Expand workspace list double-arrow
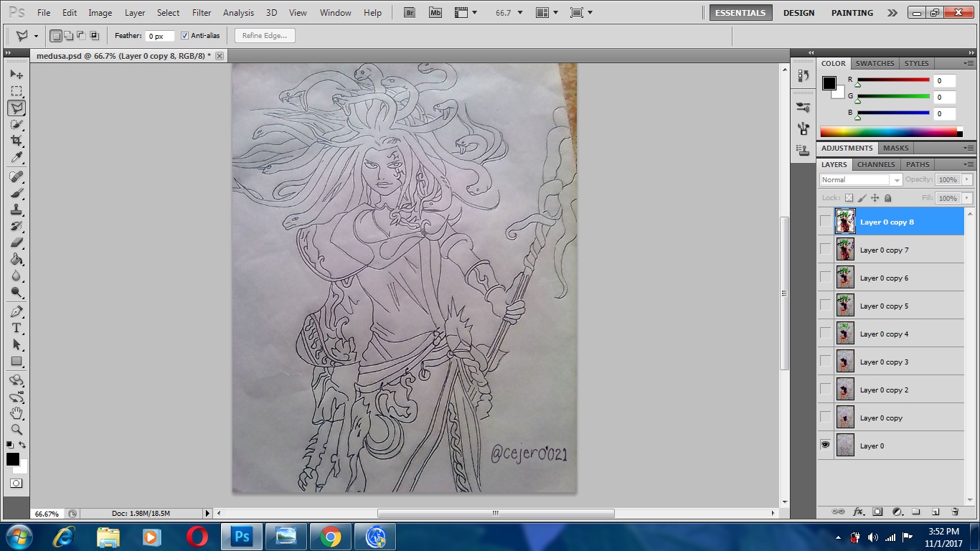This screenshot has width=980, height=551. pos(892,13)
